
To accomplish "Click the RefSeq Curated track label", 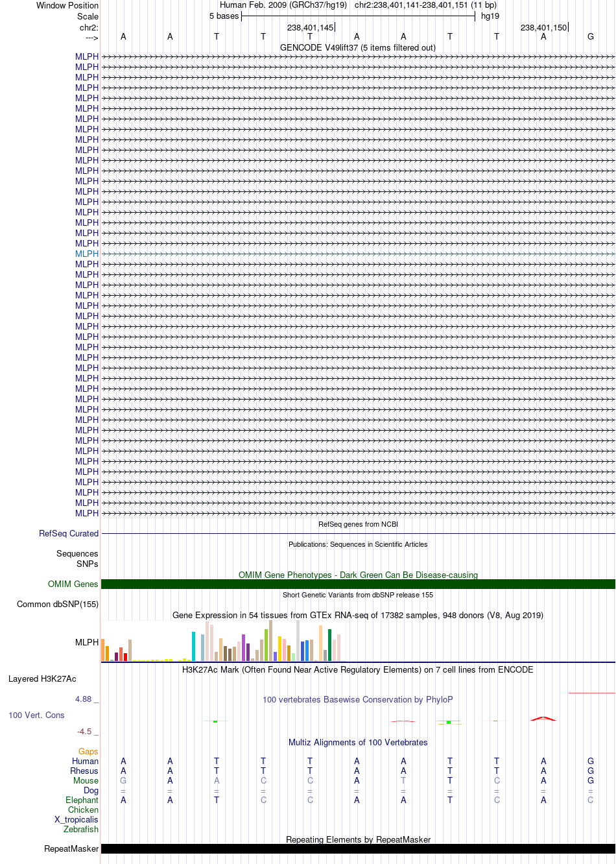I will click(69, 534).
